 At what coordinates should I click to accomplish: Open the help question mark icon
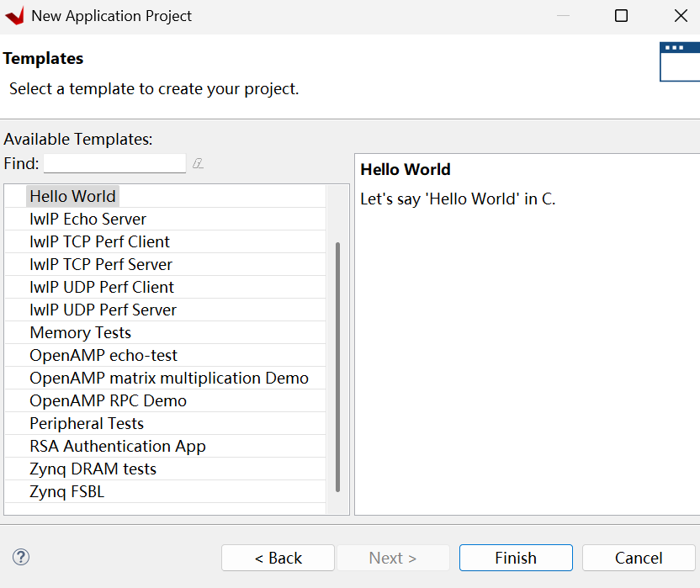click(x=21, y=557)
